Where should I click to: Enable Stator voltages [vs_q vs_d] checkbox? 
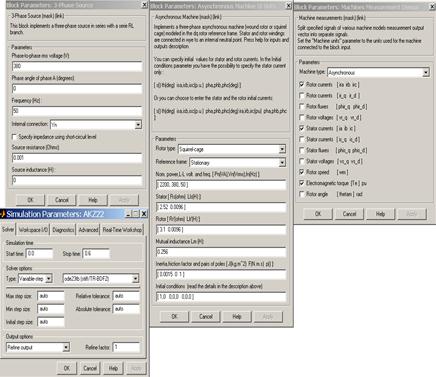(x=302, y=161)
